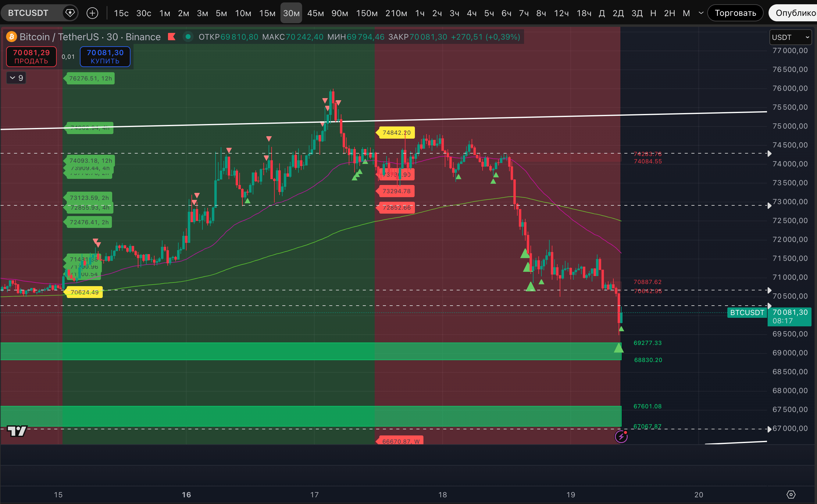Select the 1ч timeframe
Image resolution: width=817 pixels, height=504 pixels.
click(x=419, y=13)
